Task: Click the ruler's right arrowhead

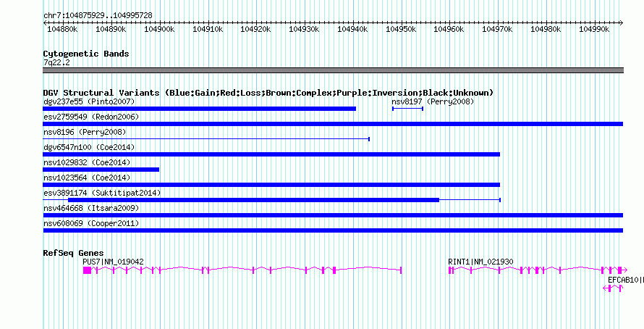Action: 621,23
